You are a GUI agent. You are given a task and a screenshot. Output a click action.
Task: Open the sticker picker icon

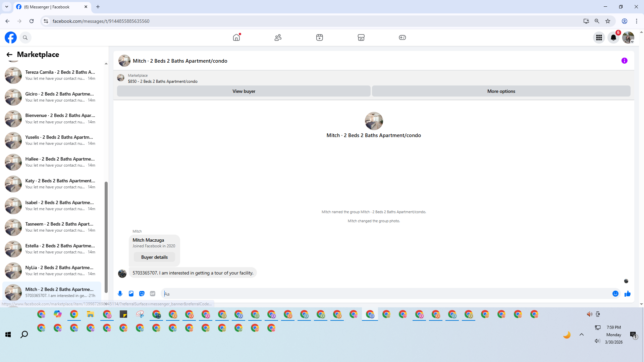tap(142, 294)
